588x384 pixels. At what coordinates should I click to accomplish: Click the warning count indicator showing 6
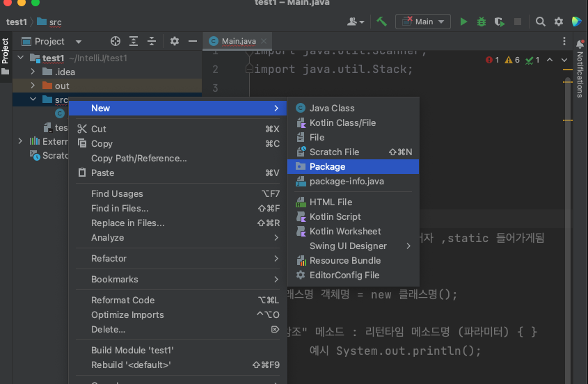(512, 60)
